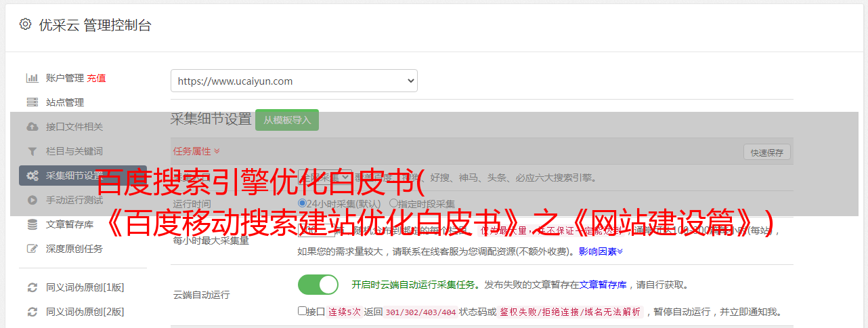
Task: Click the bar chart icon for 账户管理
Action: point(32,78)
